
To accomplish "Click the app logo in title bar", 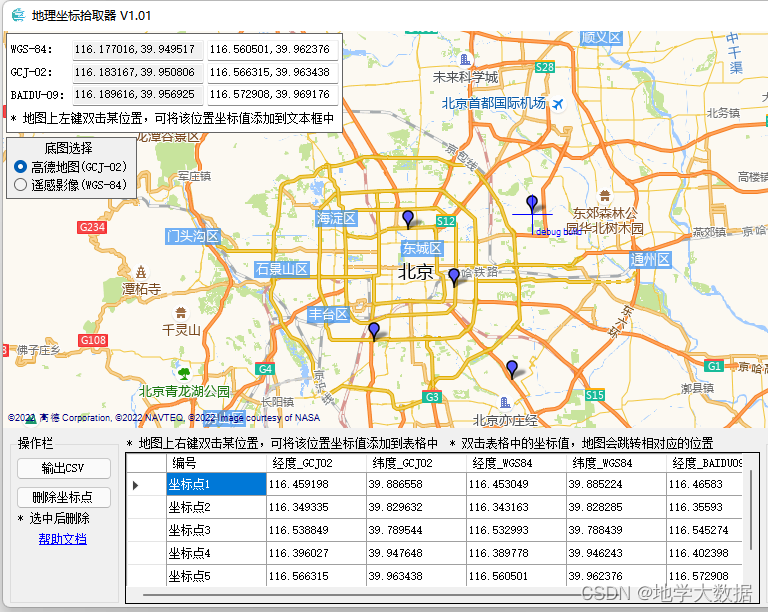I will 18,15.
